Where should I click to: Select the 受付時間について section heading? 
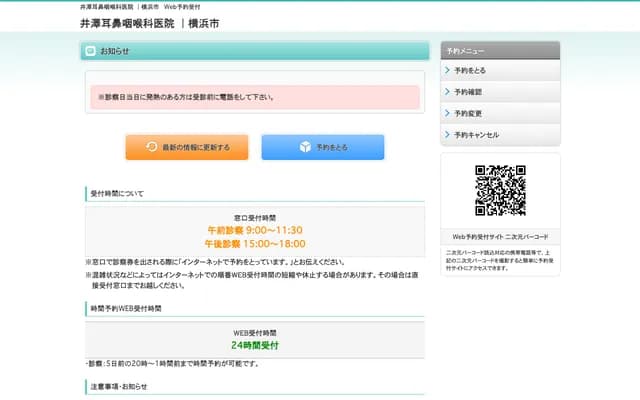[x=117, y=193]
